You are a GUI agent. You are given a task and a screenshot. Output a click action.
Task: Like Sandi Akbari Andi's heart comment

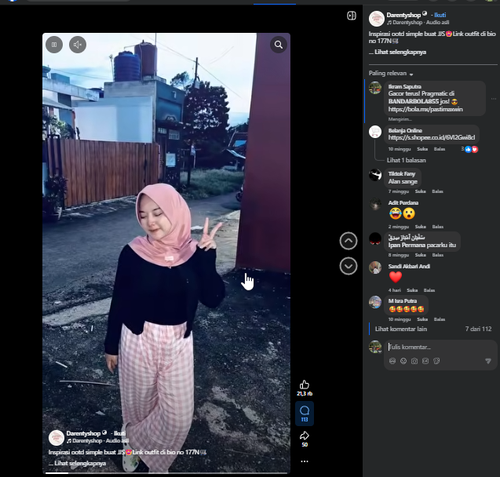[412, 290]
